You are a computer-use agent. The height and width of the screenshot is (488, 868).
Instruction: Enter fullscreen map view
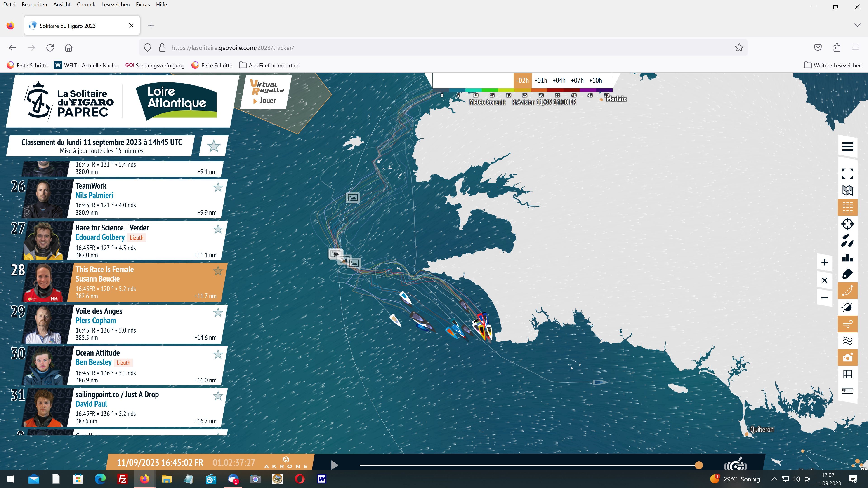[847, 174]
